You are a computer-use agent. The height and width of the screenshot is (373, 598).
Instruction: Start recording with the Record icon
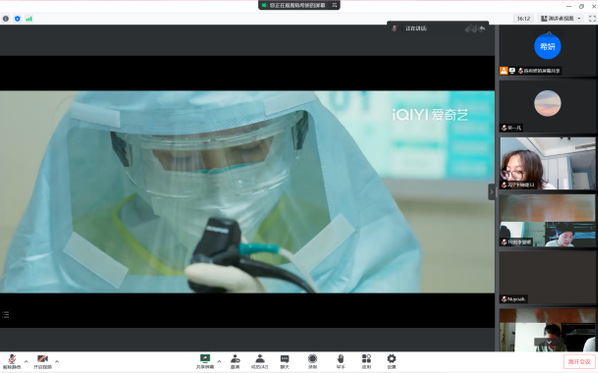point(312,361)
